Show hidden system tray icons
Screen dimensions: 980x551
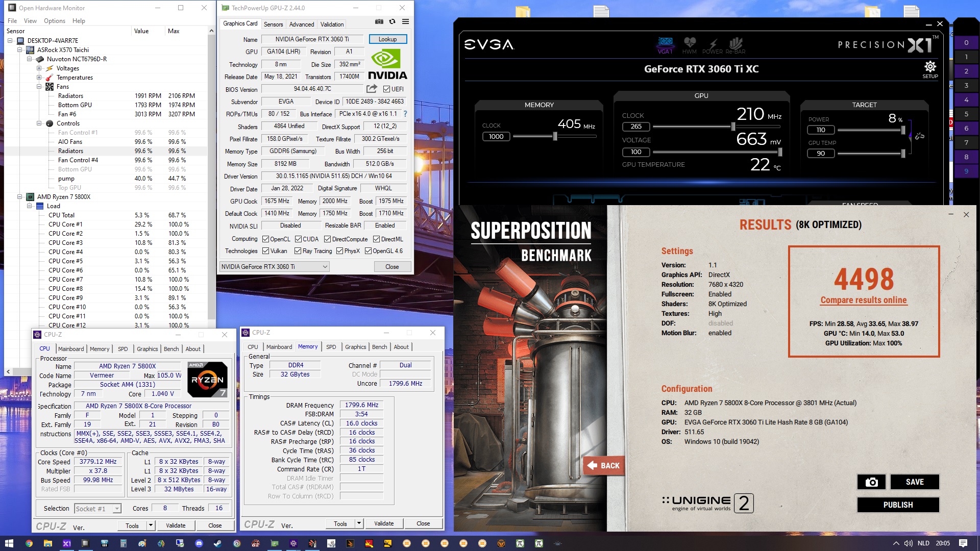896,543
